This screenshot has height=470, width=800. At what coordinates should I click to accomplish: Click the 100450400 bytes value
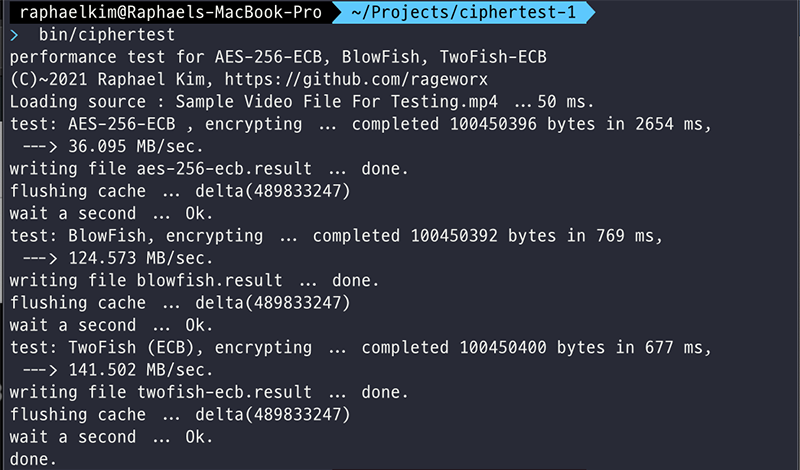pyautogui.click(x=532, y=348)
